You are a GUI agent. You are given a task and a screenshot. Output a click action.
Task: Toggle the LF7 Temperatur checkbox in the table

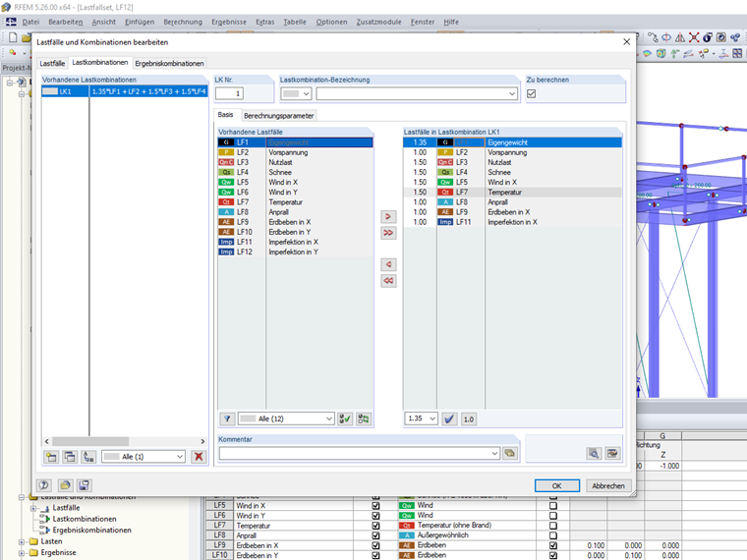375,526
